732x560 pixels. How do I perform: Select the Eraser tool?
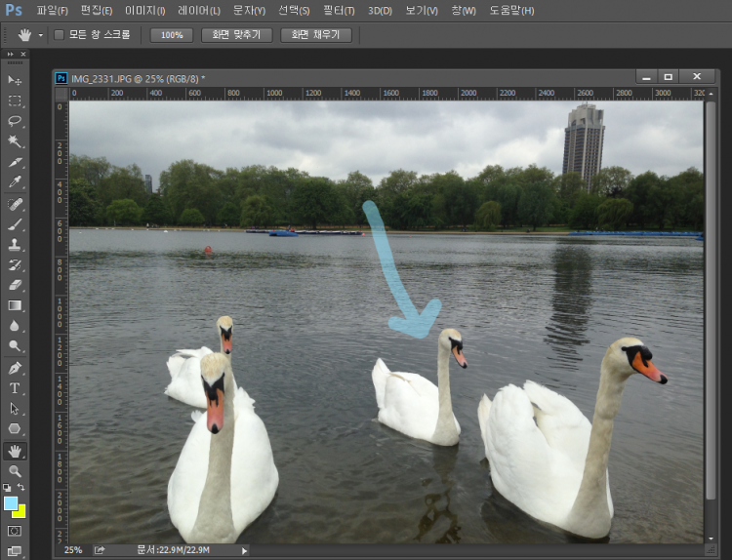pos(15,285)
